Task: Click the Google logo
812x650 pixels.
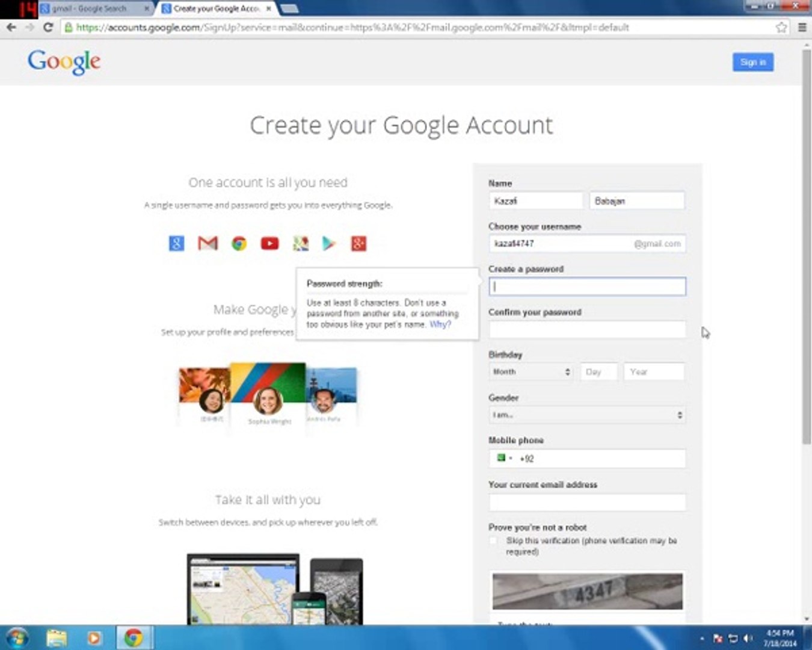Action: point(64,62)
